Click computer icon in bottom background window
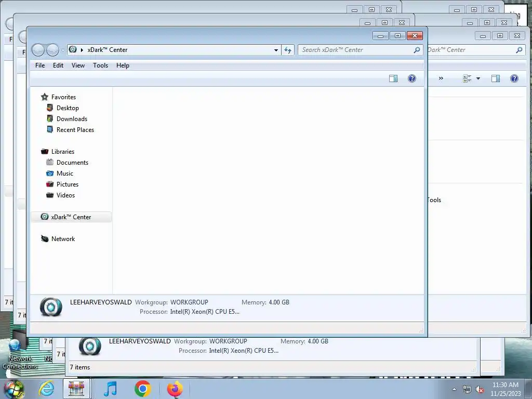The height and width of the screenshot is (399, 532). tap(90, 347)
